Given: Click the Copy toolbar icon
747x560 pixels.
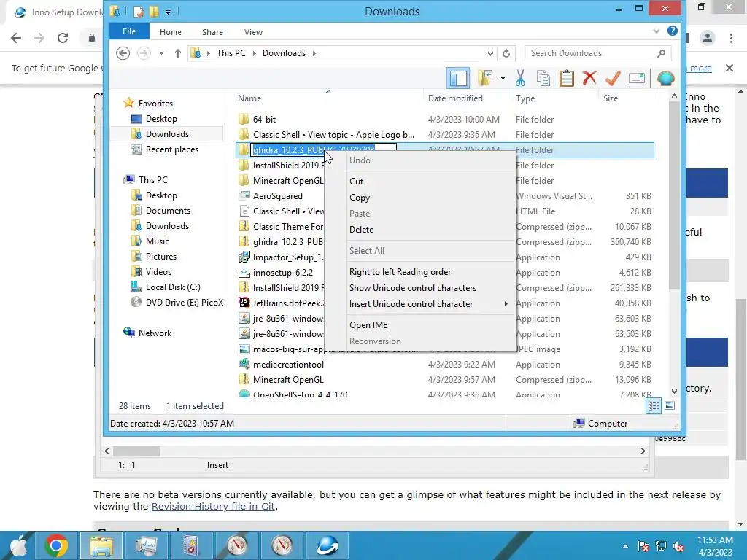Looking at the screenshot, I should coord(543,77).
